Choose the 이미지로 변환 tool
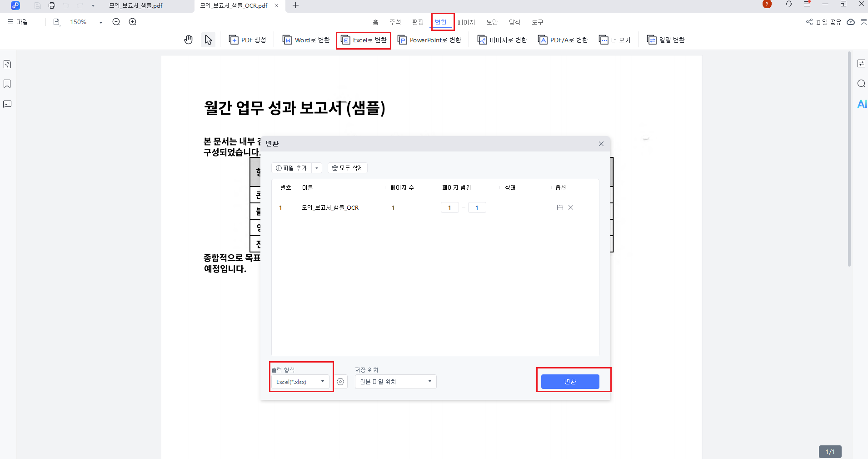 (x=502, y=40)
